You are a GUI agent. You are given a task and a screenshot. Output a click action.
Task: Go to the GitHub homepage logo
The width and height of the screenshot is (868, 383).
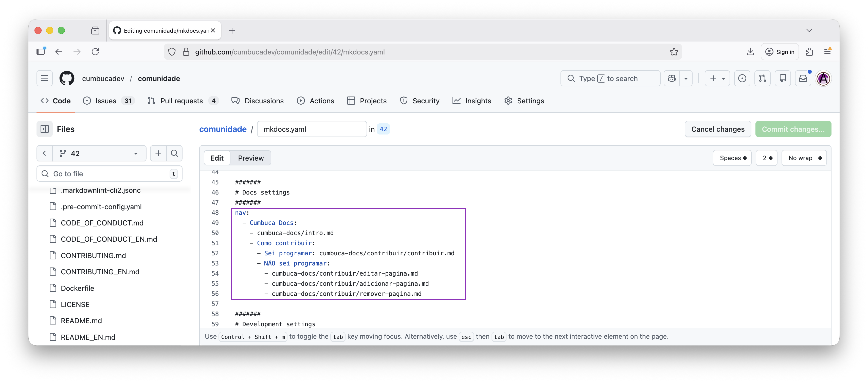(x=67, y=79)
